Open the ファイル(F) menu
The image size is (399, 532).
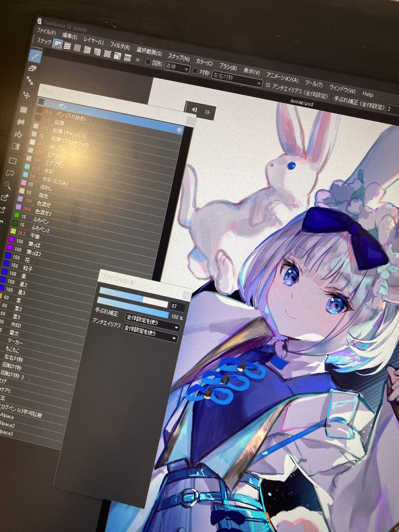46,32
